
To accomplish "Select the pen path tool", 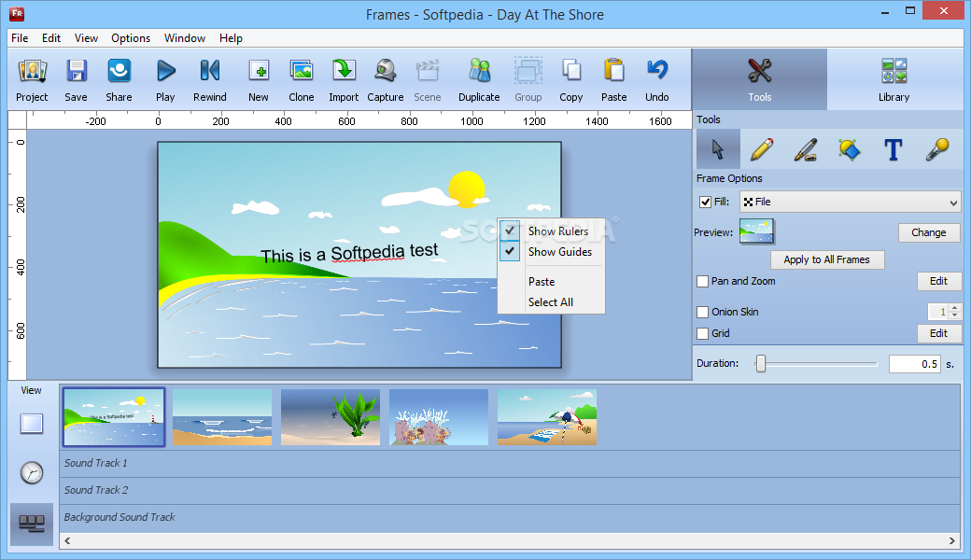I will click(x=805, y=149).
